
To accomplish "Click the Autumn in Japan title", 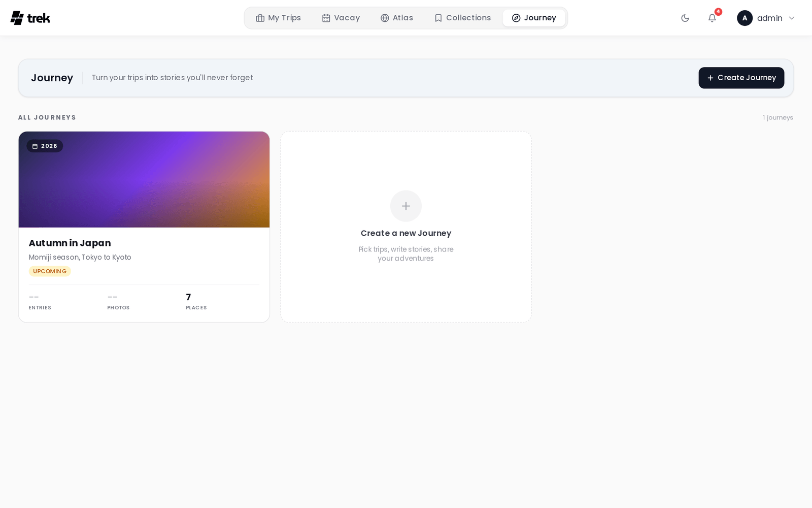I will (x=70, y=243).
